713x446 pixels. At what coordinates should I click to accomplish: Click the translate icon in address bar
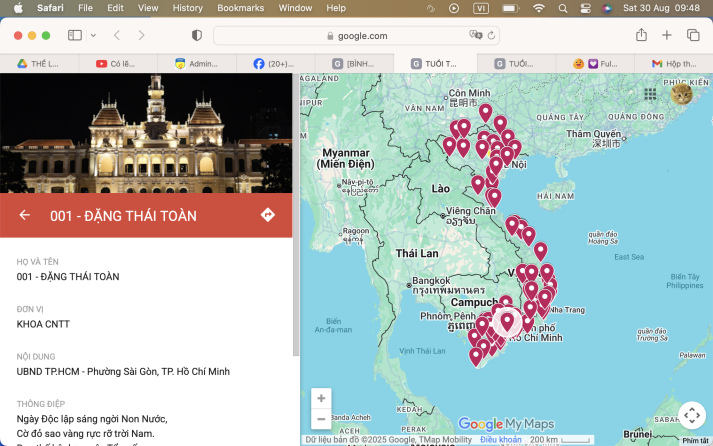tap(476, 35)
